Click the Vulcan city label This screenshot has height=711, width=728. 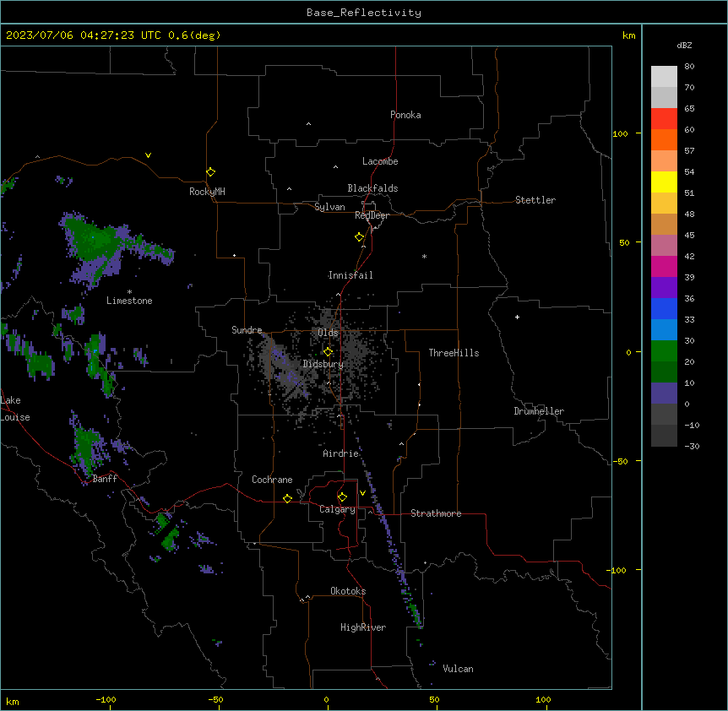click(458, 669)
